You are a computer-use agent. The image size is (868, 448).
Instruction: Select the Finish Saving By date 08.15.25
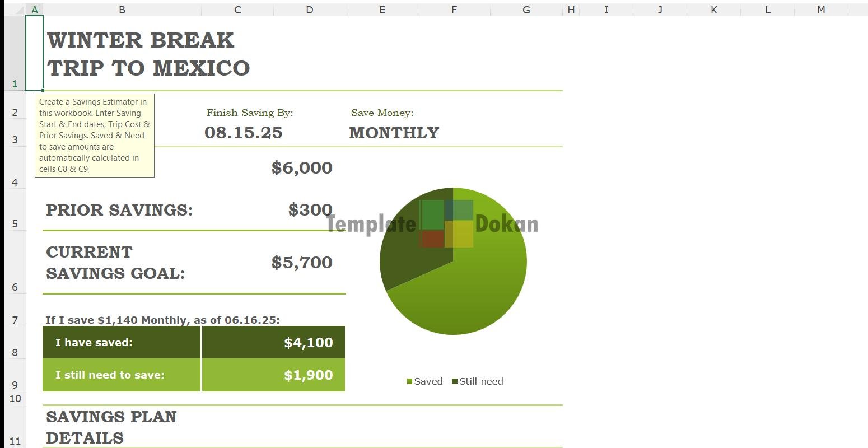click(244, 133)
